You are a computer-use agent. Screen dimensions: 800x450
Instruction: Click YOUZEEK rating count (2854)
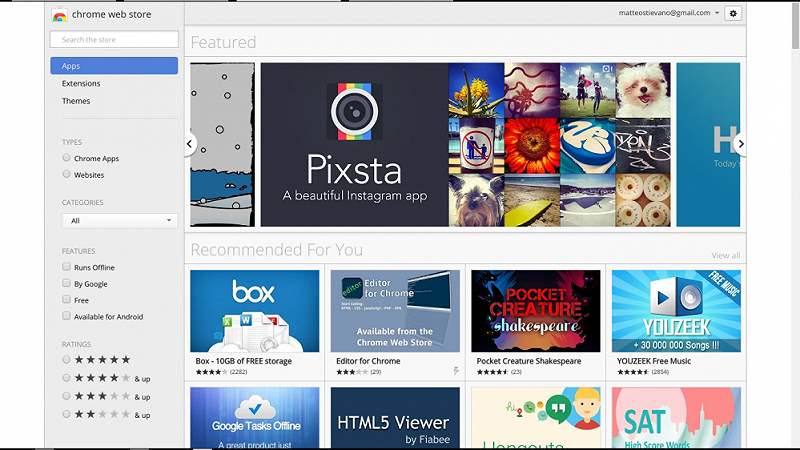660,372
